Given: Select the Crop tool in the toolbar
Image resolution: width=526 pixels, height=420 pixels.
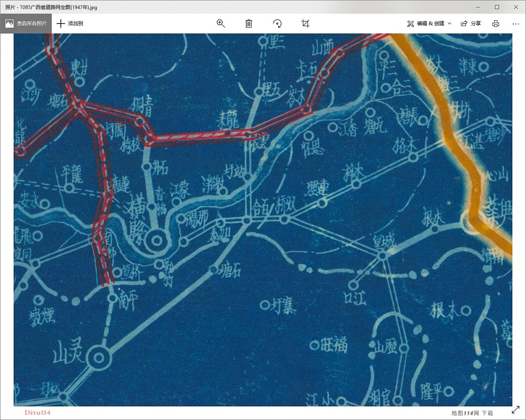Looking at the screenshot, I should (305, 24).
